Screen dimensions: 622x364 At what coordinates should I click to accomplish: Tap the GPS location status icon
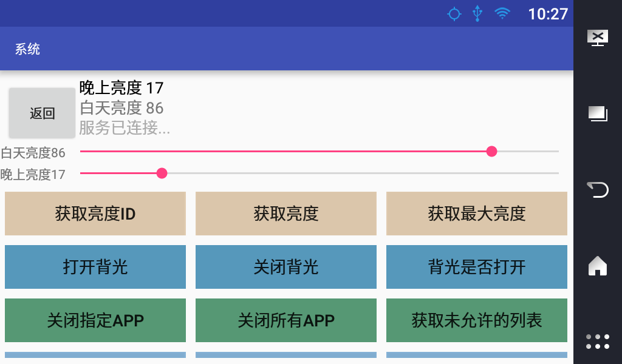pos(454,14)
